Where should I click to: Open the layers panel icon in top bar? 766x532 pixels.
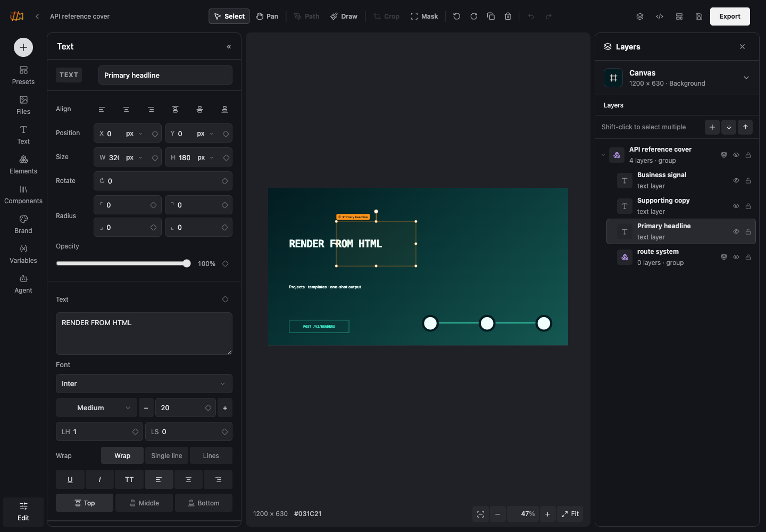[x=640, y=16]
